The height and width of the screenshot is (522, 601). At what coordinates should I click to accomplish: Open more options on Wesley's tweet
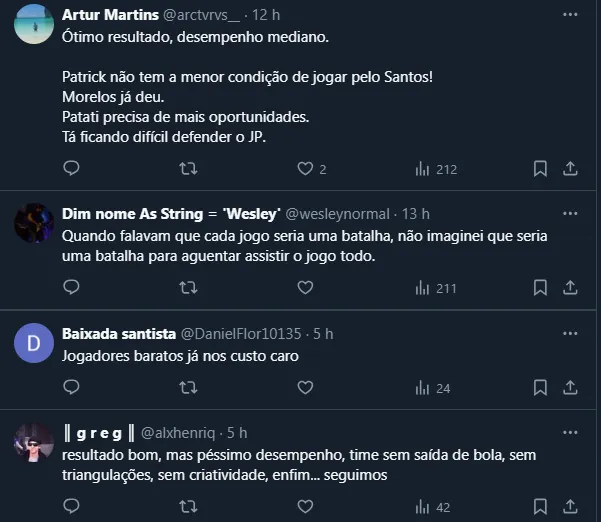(570, 213)
